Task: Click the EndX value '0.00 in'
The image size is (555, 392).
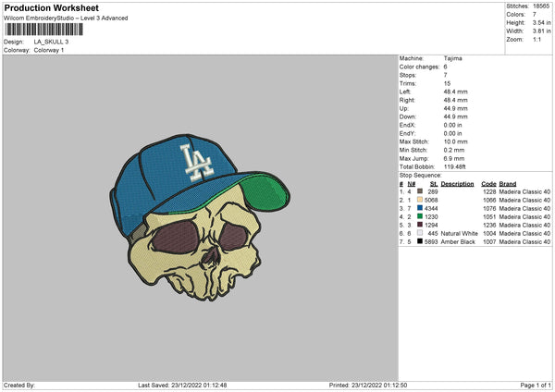Action: 452,125
